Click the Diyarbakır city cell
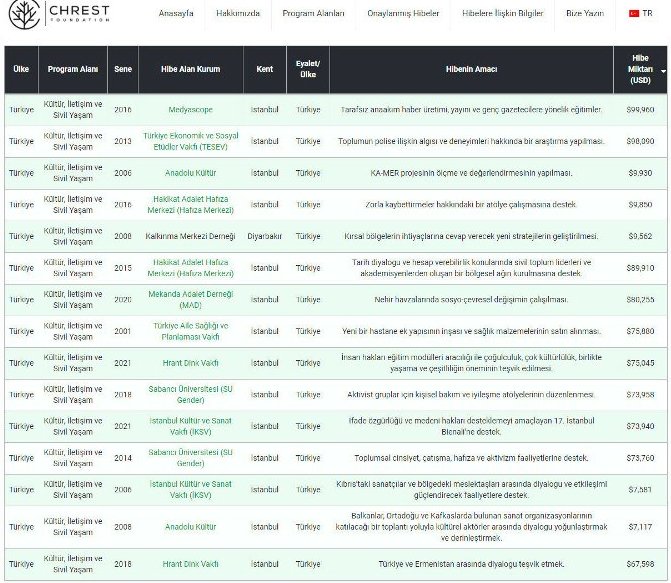The width and height of the screenshot is (671, 583). pyautogui.click(x=264, y=236)
